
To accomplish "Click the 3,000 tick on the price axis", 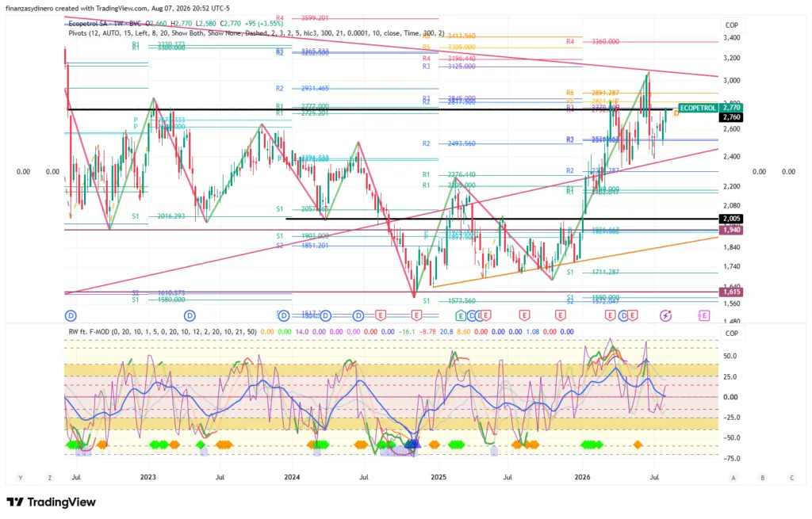I will tap(732, 81).
